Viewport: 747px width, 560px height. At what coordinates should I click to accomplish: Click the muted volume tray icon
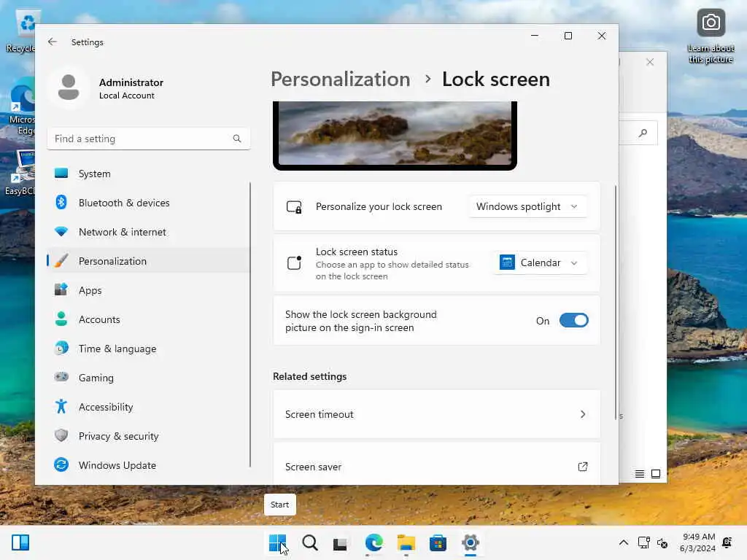(x=662, y=542)
